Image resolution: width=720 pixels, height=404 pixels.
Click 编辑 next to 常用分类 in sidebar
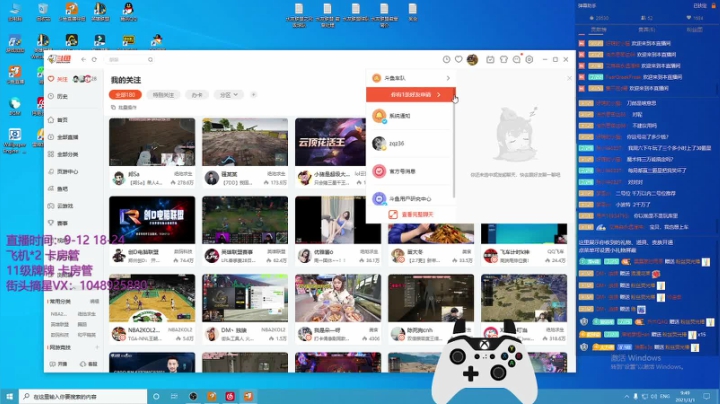[x=95, y=302]
